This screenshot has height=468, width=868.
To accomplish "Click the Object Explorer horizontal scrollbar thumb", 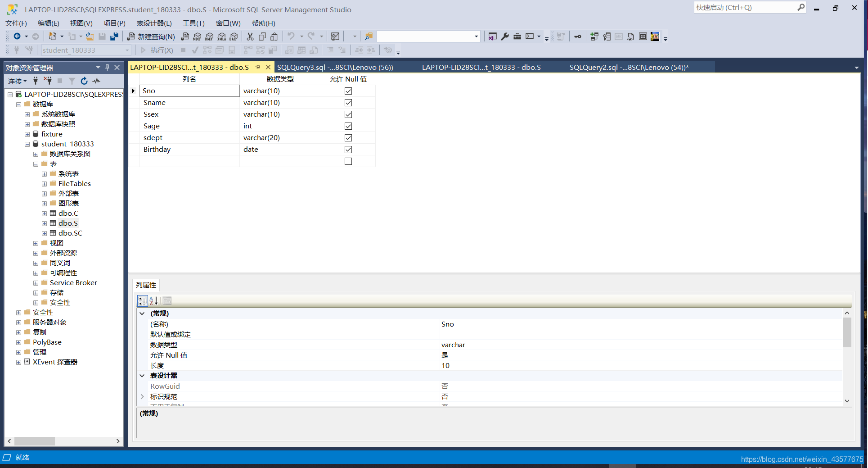I will [35, 441].
